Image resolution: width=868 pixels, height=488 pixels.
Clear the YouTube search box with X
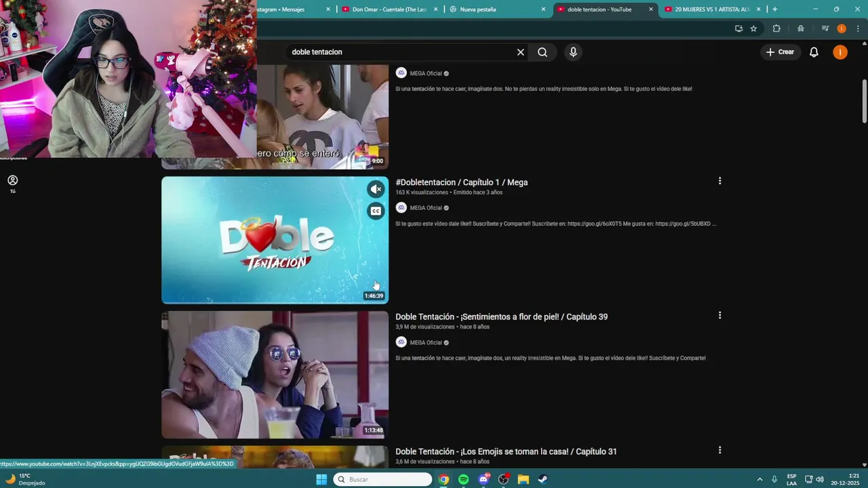521,52
